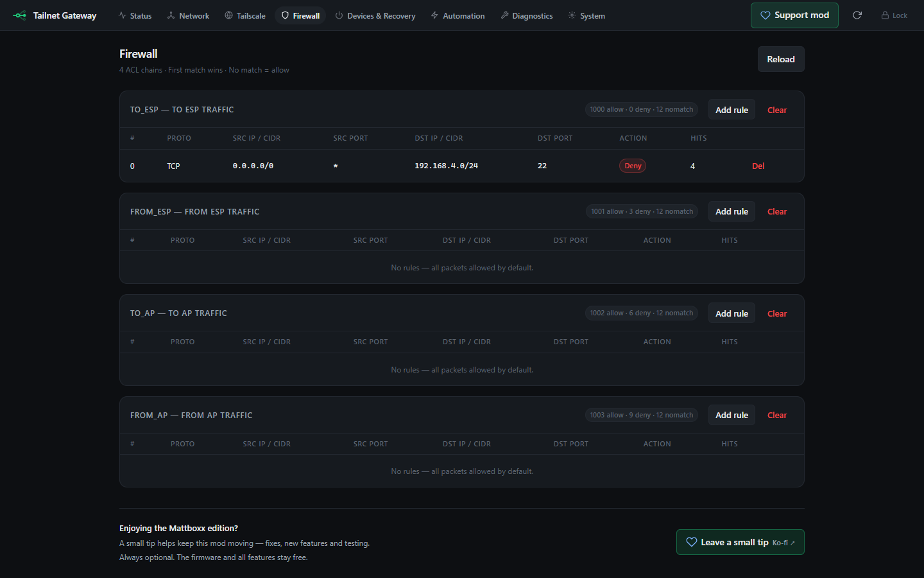Click the FROM_AP — FROM AP TRAFFIC title
This screenshot has width=924, height=578.
tap(191, 416)
